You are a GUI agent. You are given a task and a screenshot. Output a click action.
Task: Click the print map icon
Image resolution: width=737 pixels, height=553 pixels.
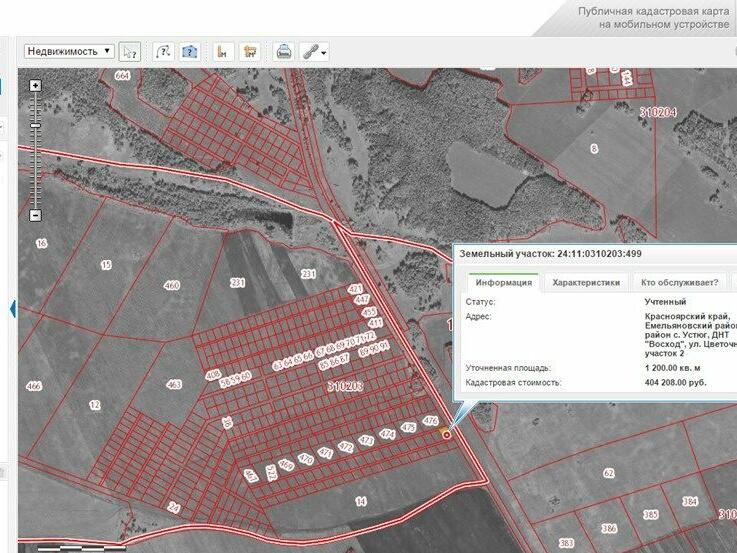tap(284, 51)
